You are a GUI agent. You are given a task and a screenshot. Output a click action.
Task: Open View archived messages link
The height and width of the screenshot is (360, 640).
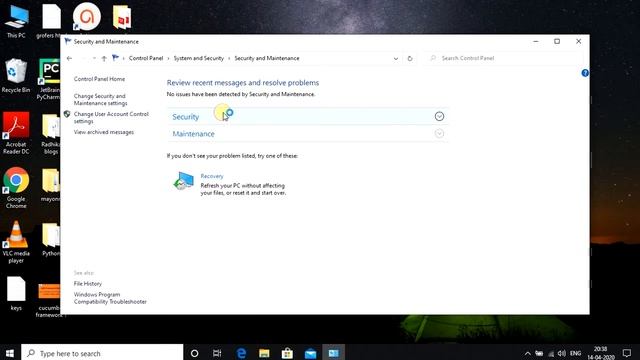(104, 132)
